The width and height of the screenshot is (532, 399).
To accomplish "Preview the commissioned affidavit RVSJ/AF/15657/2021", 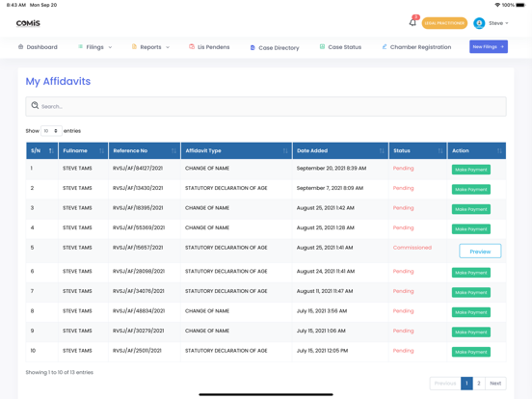I will click(480, 252).
